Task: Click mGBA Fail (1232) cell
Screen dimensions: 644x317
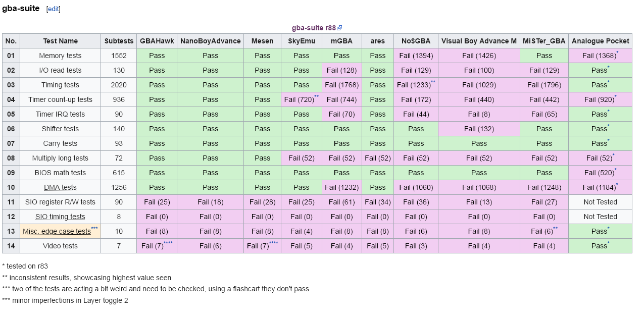Action: [341, 187]
